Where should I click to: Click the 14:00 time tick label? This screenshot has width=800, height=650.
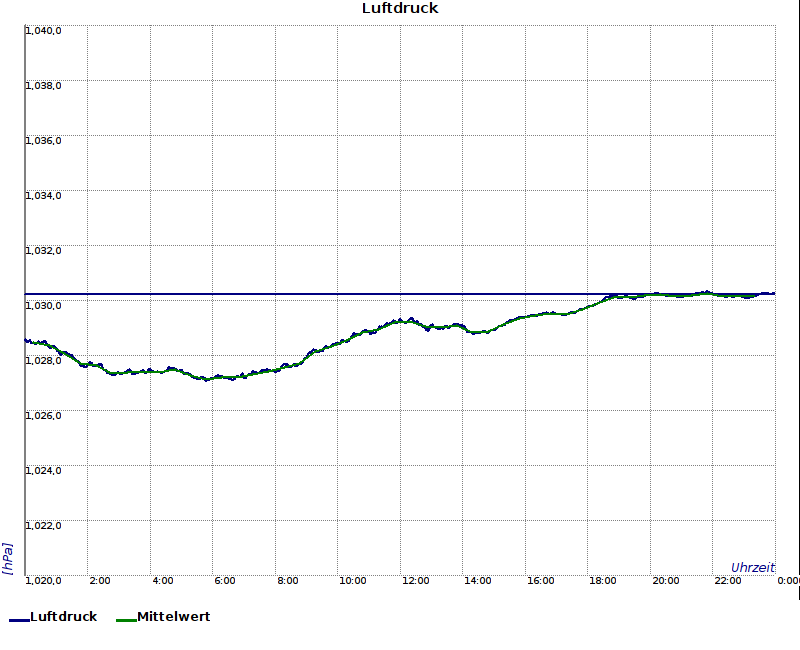pos(478,581)
